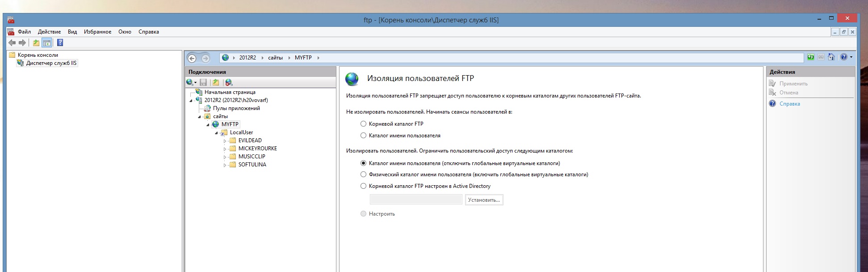The image size is (868, 272).
Task: Open the Справка link in Actions pane
Action: tap(790, 104)
